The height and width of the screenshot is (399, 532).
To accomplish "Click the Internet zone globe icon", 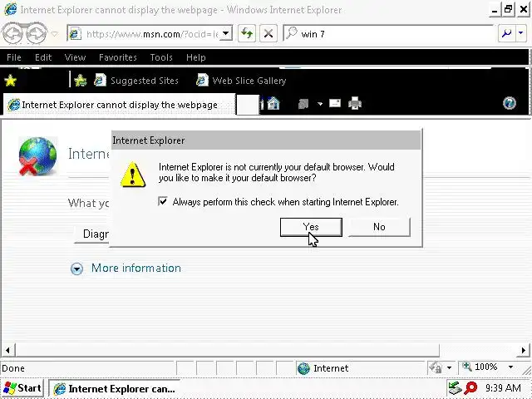I will point(303,368).
